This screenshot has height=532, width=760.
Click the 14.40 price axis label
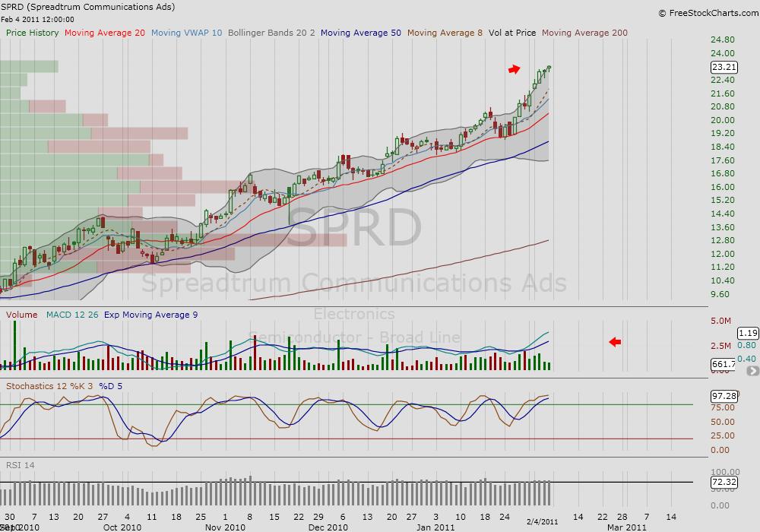point(723,214)
